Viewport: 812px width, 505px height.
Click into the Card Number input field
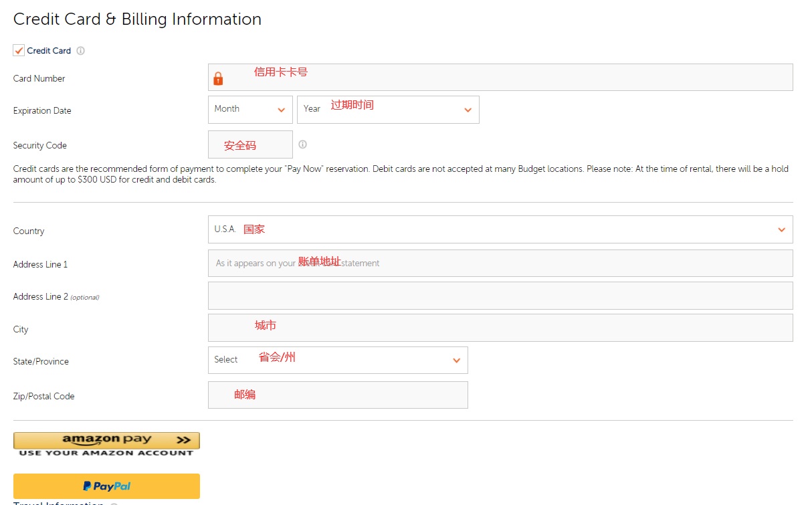coord(508,78)
